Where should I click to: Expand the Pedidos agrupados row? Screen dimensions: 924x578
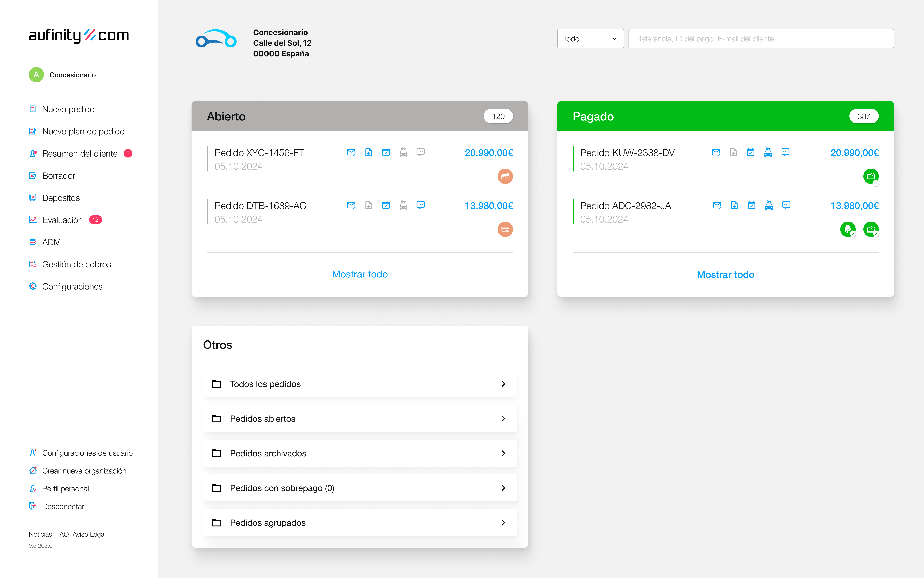[360, 523]
